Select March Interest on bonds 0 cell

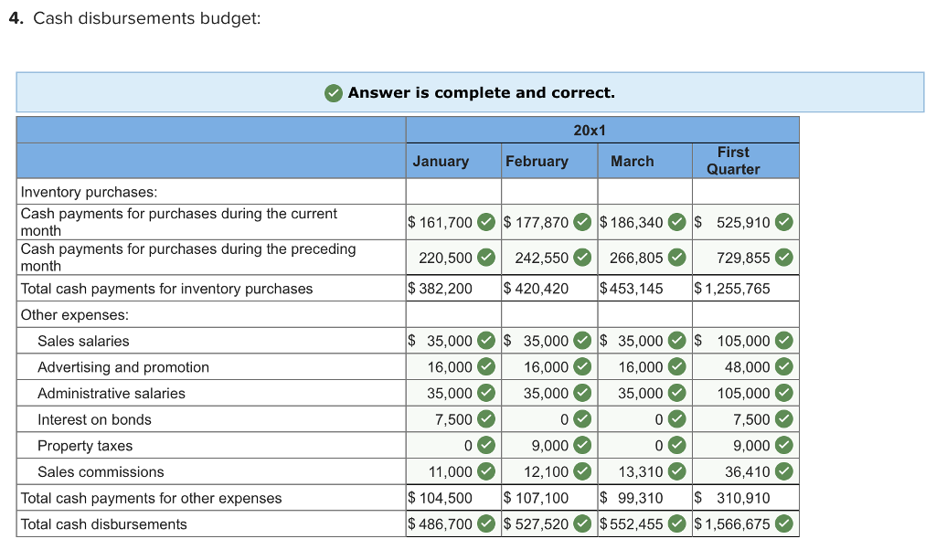click(x=645, y=419)
